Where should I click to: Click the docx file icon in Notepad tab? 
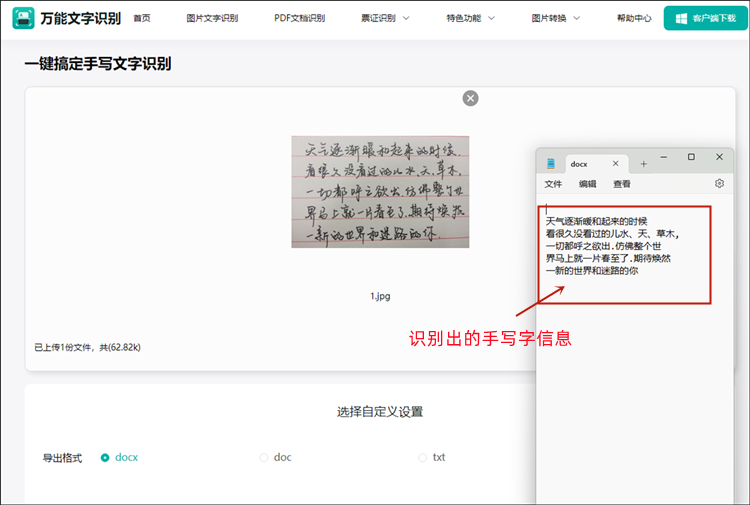(x=551, y=163)
